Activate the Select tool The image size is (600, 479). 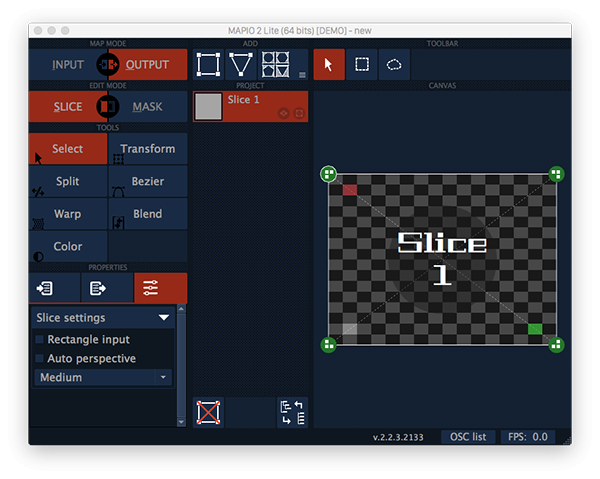coord(68,148)
